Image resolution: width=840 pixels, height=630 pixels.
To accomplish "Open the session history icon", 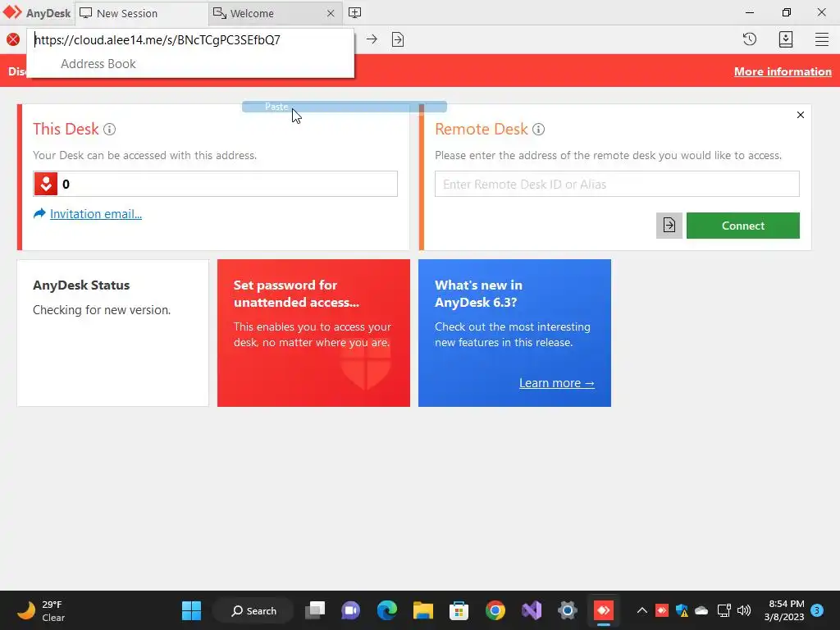I will coord(750,39).
